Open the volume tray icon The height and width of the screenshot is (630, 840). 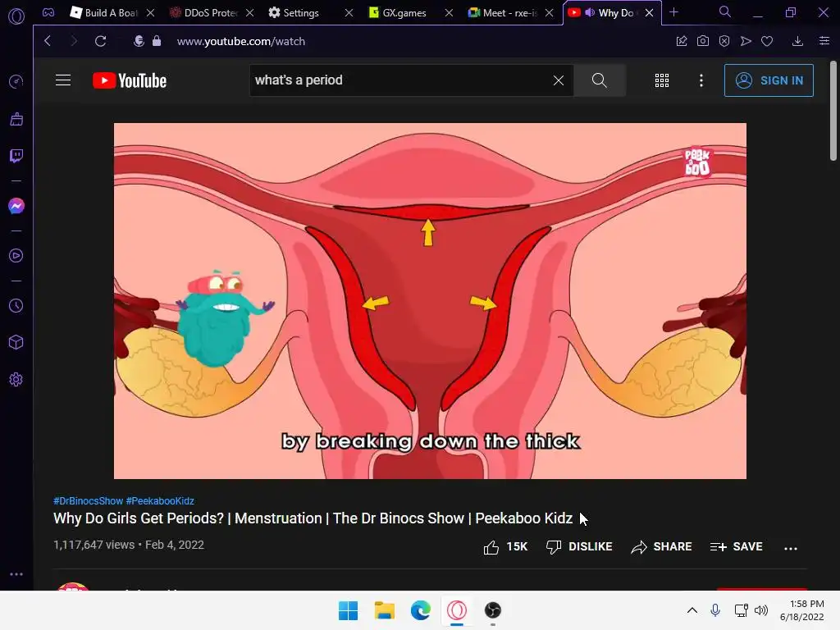760,610
